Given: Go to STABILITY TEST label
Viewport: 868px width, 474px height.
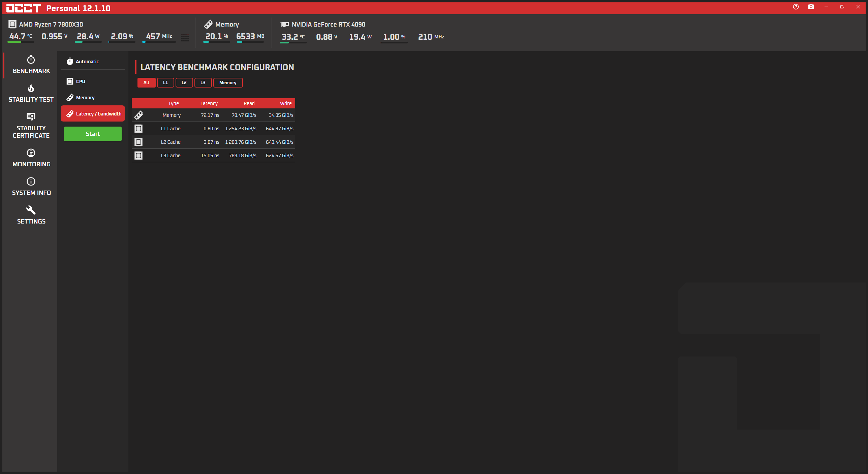Looking at the screenshot, I should 31,100.
